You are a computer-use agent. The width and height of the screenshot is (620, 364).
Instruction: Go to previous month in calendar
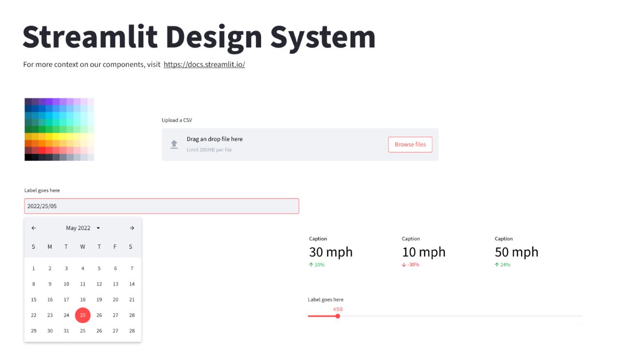point(33,228)
